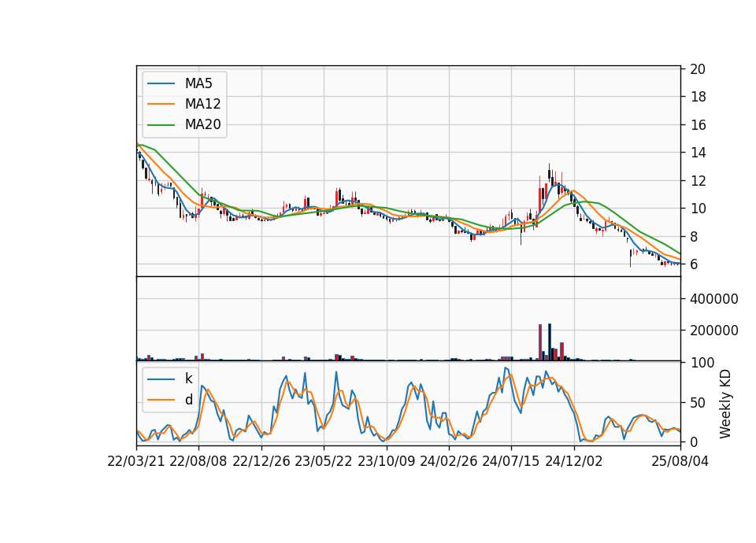Screen dimensions: 756x543
Task: Click the price axis value 6
Action: (694, 264)
